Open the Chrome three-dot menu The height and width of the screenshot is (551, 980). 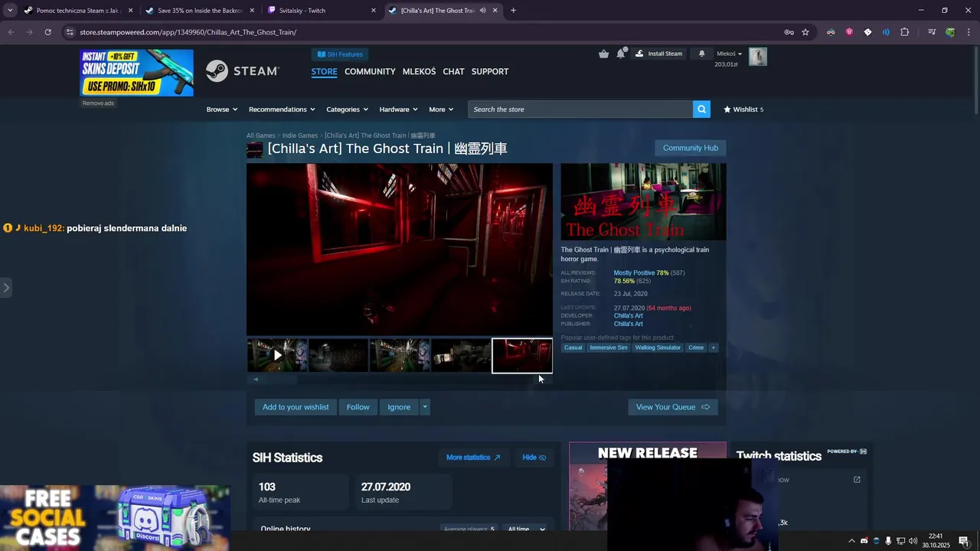coord(969,32)
